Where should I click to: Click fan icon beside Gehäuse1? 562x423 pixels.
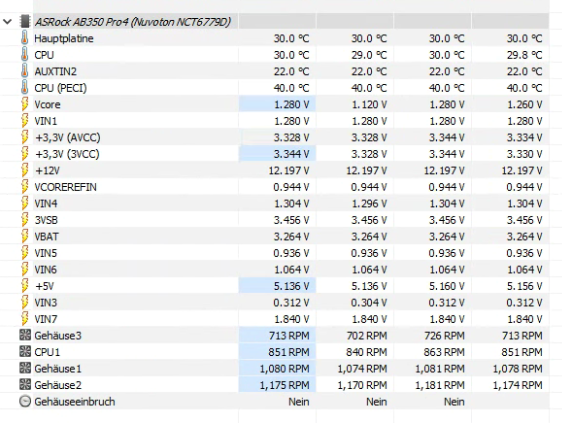25,368
